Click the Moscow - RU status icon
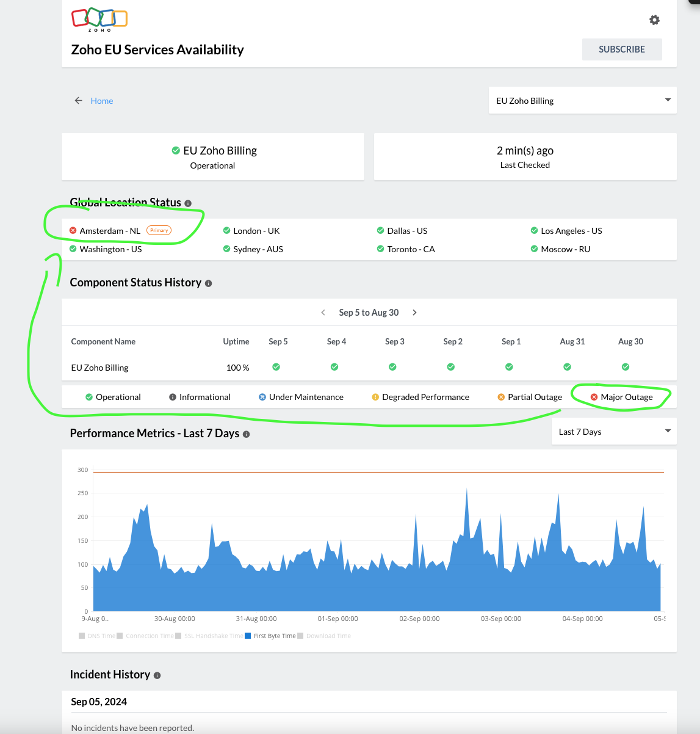The image size is (700, 734). pos(535,249)
